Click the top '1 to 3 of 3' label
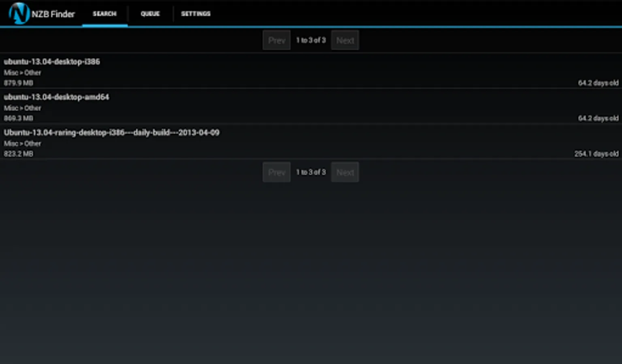The height and width of the screenshot is (364, 622). 311,40
